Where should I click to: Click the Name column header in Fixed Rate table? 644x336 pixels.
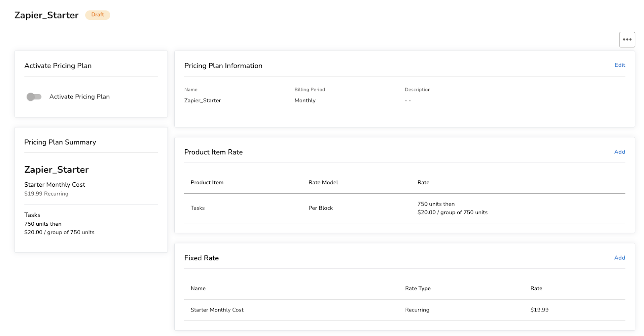tap(198, 289)
